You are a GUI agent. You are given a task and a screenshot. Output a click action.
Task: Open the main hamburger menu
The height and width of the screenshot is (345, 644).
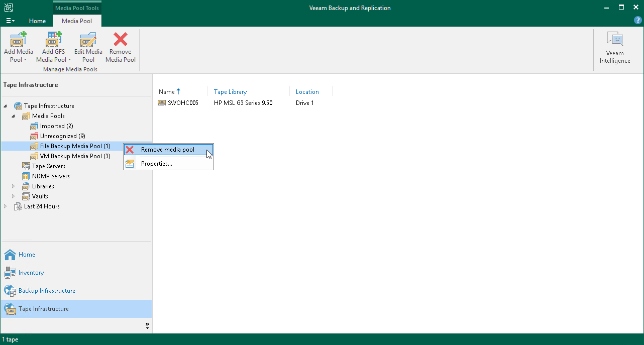click(10, 21)
